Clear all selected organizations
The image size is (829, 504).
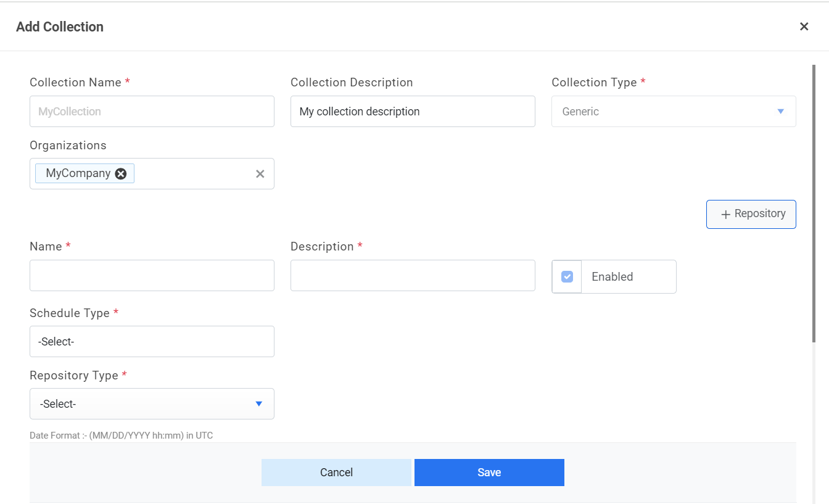[x=260, y=174]
